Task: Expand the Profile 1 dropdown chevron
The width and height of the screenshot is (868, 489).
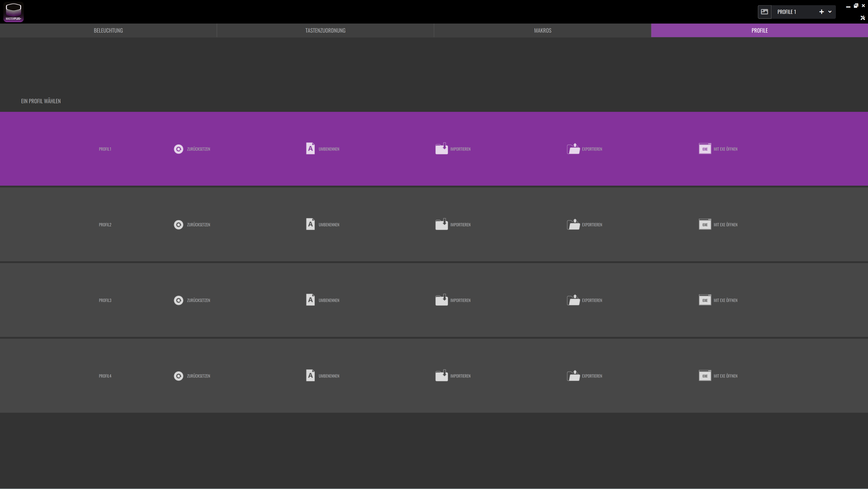Action: point(830,12)
